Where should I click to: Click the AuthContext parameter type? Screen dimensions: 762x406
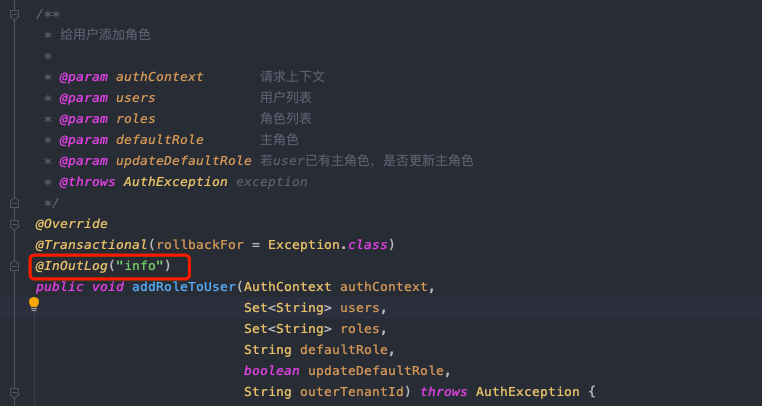pyautogui.click(x=287, y=287)
